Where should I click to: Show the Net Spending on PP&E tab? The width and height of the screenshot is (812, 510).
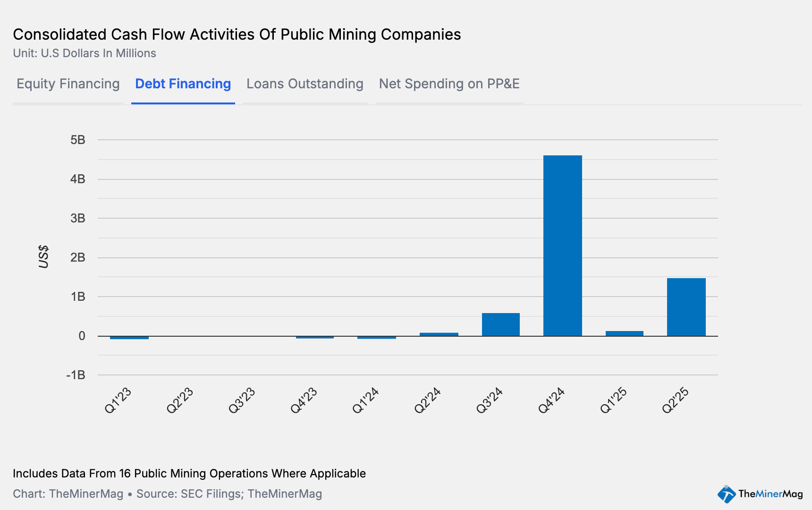(449, 84)
